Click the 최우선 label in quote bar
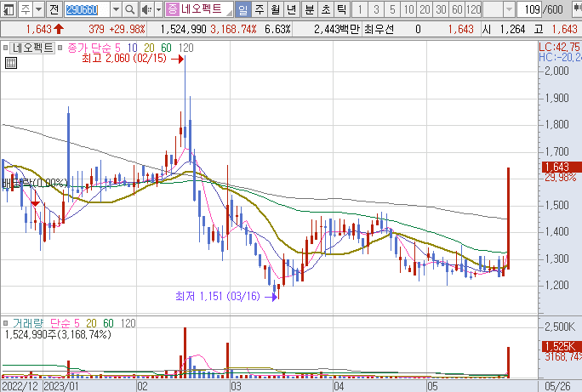582x392 pixels. pos(379,29)
